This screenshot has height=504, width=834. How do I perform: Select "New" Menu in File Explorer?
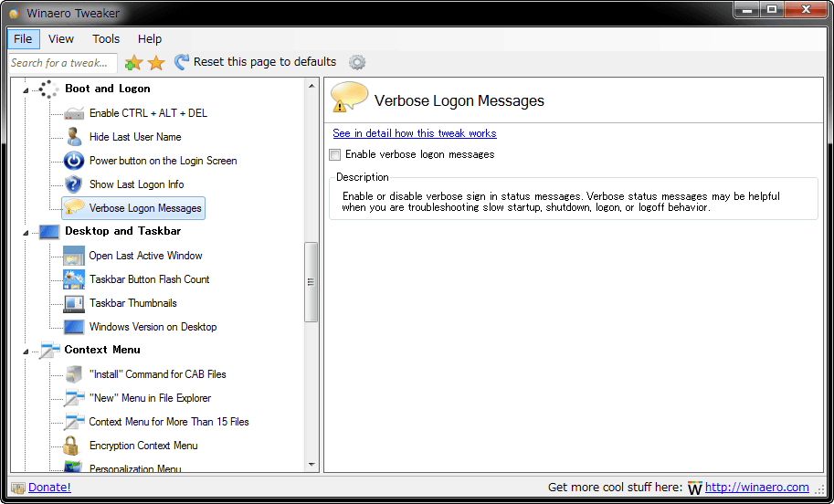tap(150, 398)
